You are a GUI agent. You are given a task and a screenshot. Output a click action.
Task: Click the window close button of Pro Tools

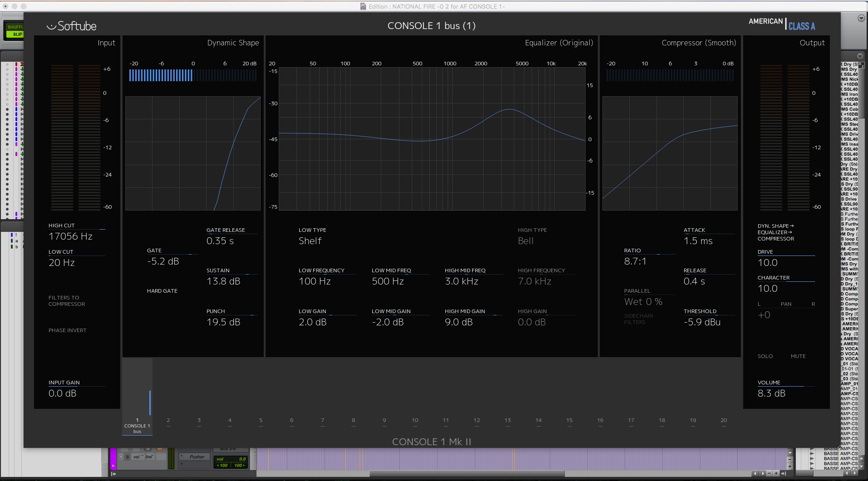coord(5,6)
